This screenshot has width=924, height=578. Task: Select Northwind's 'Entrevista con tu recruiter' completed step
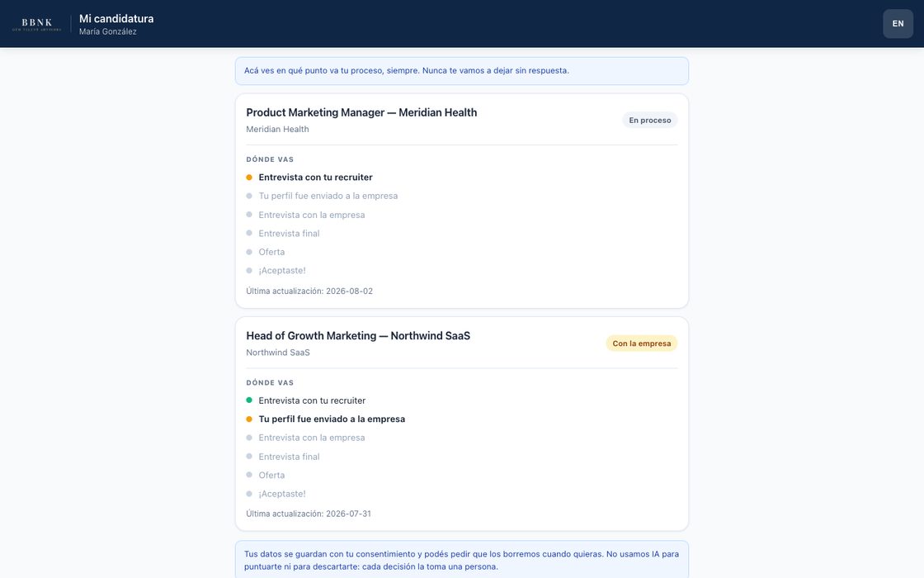[312, 400]
